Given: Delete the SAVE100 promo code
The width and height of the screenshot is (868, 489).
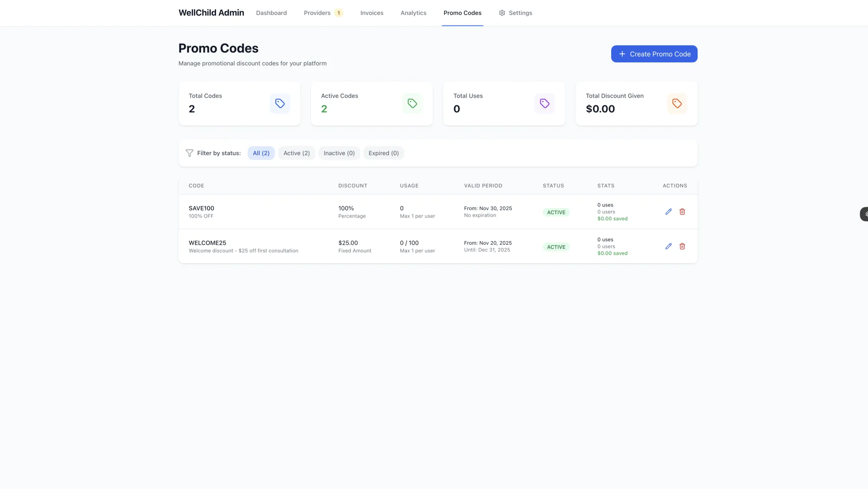Looking at the screenshot, I should point(682,212).
